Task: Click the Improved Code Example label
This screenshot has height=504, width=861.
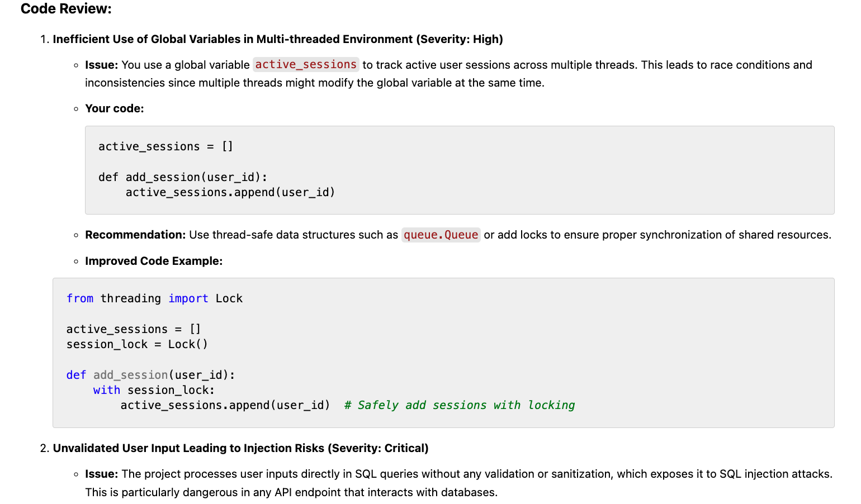Action: point(153,261)
